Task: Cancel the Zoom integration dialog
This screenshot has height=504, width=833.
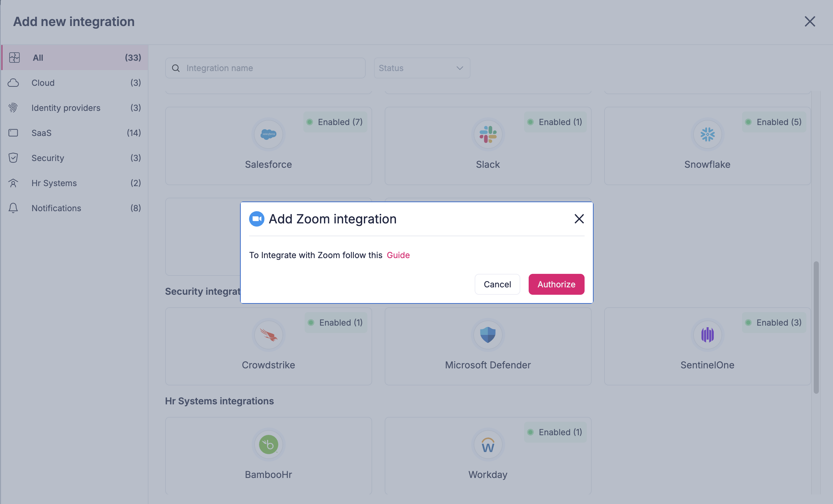Action: coord(497,284)
